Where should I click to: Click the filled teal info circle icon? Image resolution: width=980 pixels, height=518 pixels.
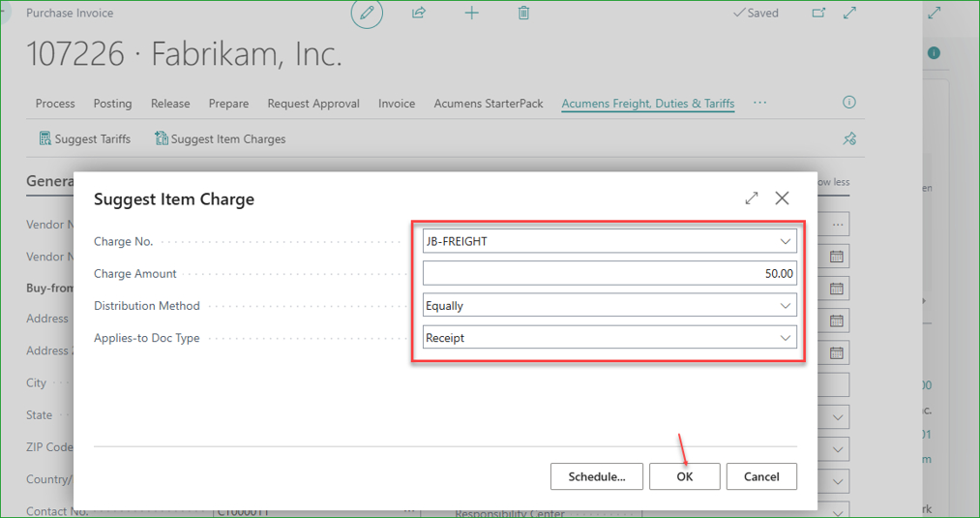coord(934,53)
